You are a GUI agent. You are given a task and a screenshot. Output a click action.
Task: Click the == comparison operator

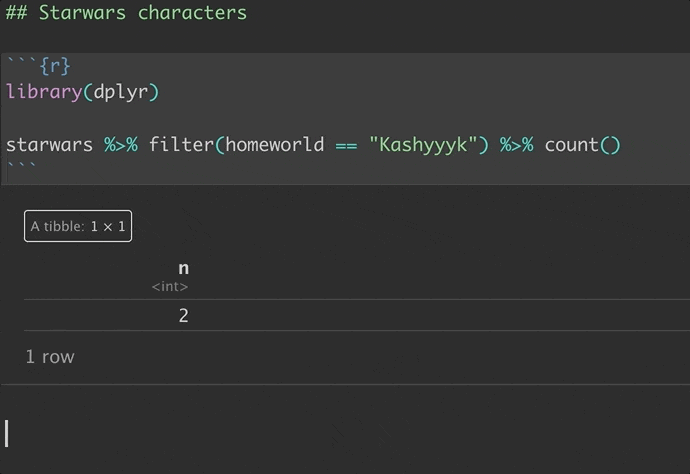(x=346, y=145)
